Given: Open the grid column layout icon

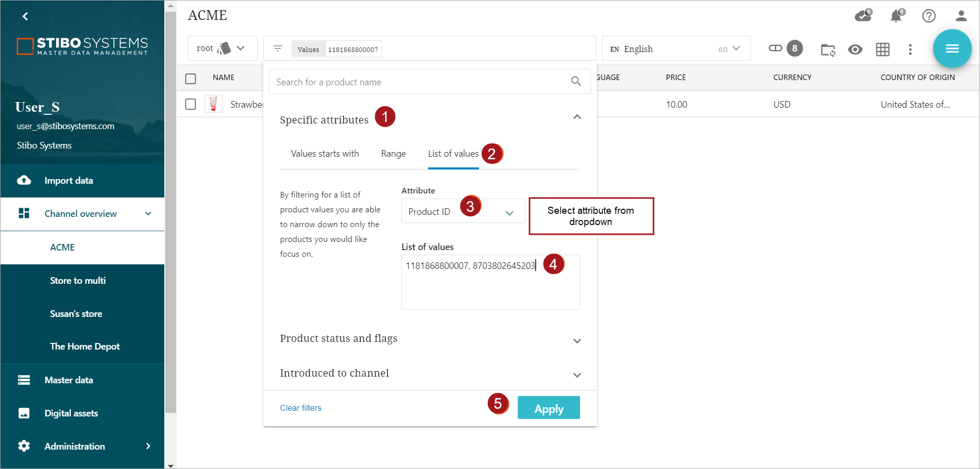Looking at the screenshot, I should point(883,50).
